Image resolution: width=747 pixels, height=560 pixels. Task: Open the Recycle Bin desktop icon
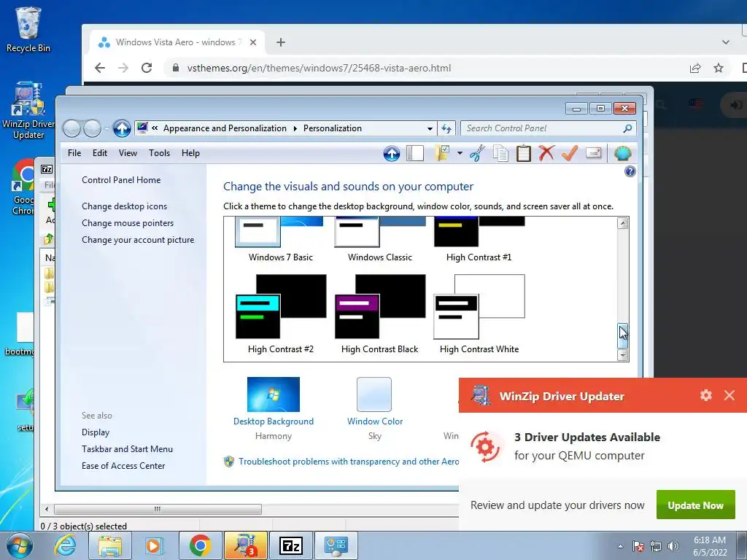coord(28,29)
